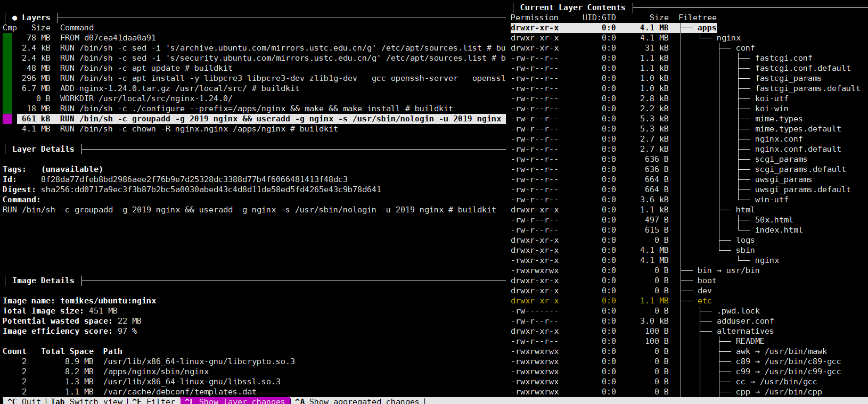This screenshot has height=404, width=868.
Task: Collapse the apps folder in filetree
Action: 707,28
